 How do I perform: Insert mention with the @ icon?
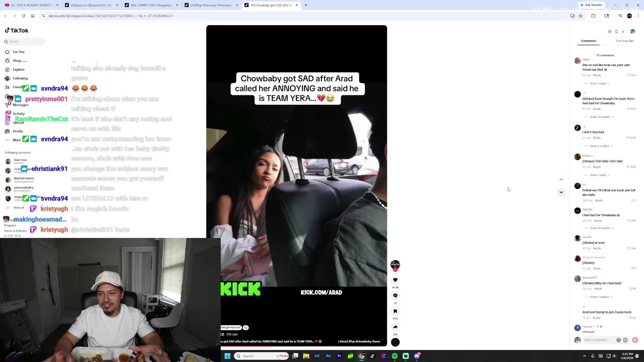pos(618,340)
